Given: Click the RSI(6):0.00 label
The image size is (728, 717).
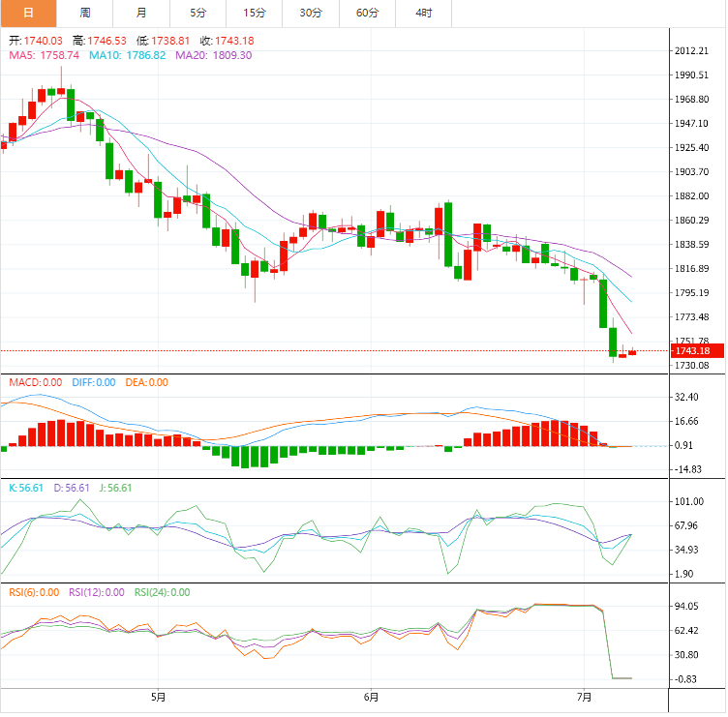Looking at the screenshot, I should point(34,592).
